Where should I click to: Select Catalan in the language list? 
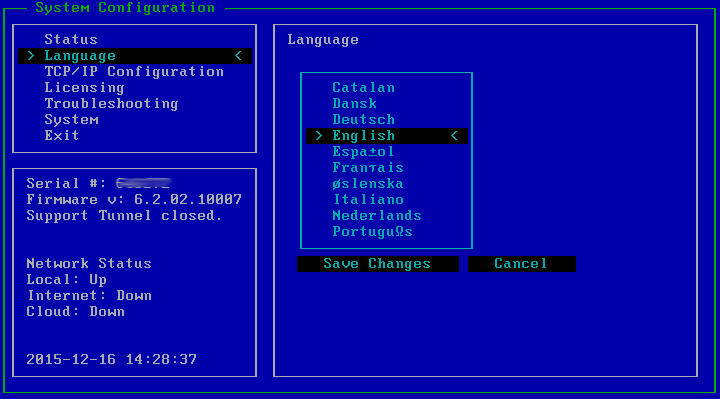click(x=363, y=88)
